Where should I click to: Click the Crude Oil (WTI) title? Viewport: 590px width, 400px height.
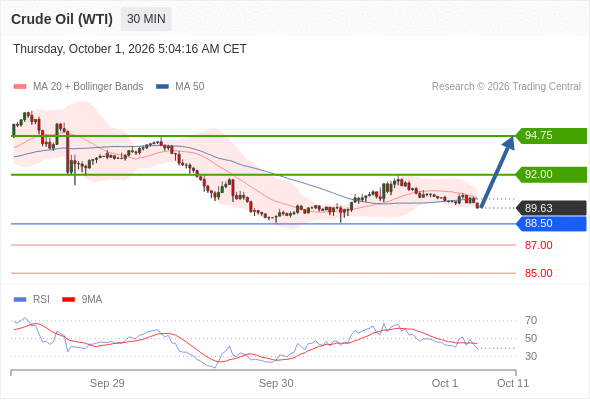point(62,19)
